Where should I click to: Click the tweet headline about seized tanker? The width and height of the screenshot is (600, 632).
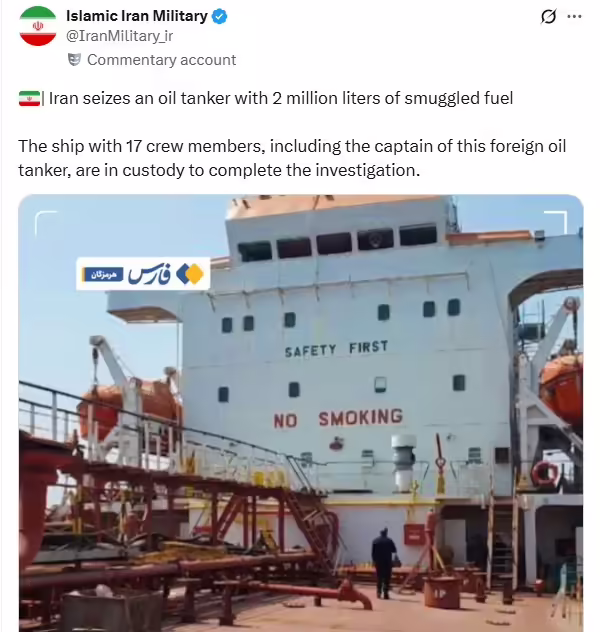pos(281,98)
